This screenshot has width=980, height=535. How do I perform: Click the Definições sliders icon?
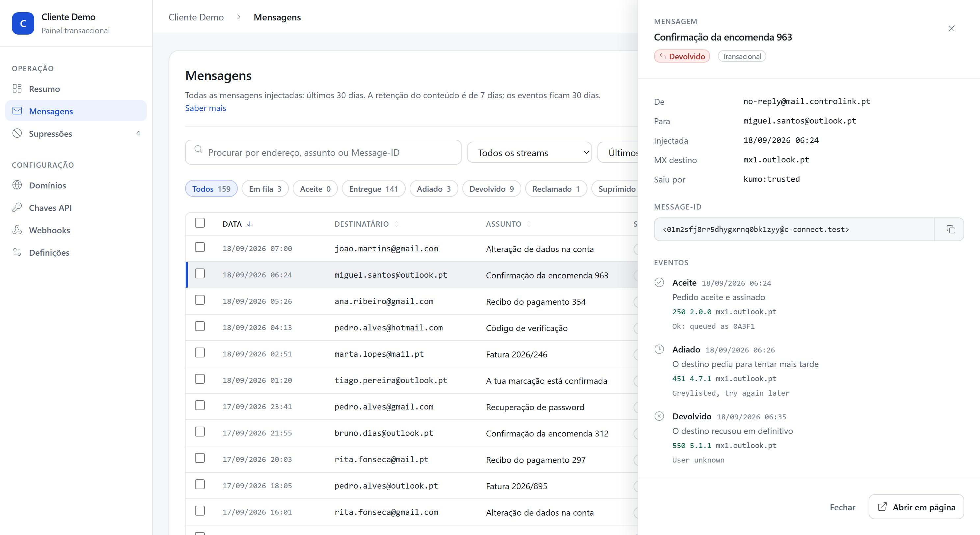[17, 253]
